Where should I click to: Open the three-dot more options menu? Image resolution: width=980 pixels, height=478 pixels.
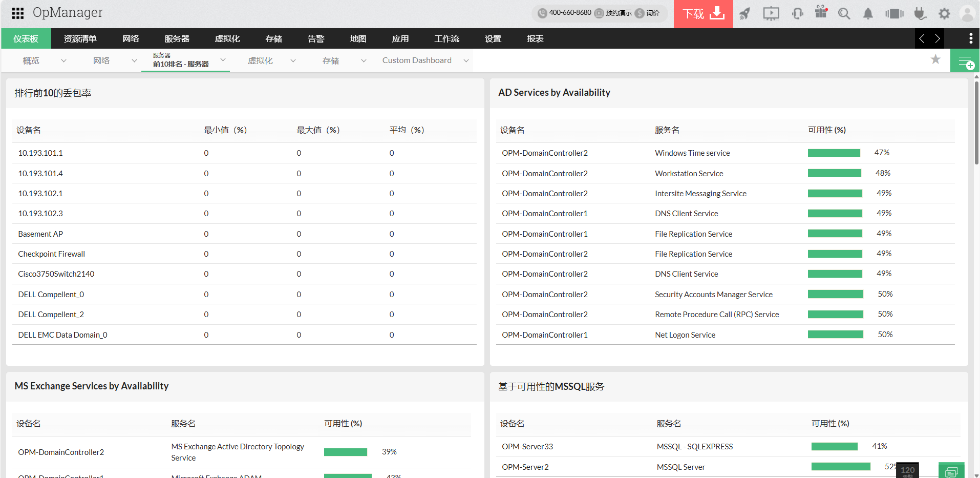click(x=971, y=38)
